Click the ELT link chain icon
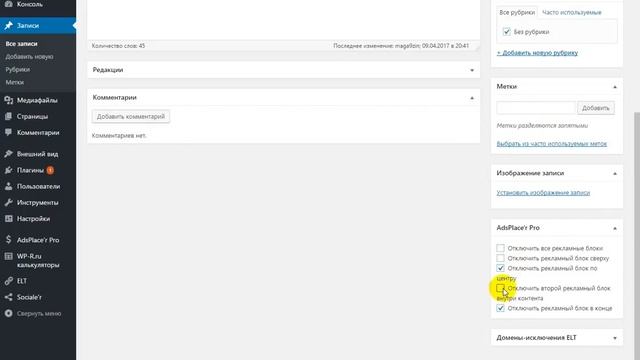The image size is (640, 360). (x=9, y=281)
